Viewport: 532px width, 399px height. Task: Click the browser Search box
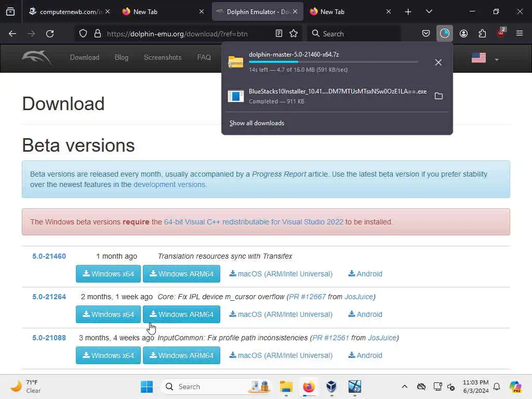coord(353,34)
